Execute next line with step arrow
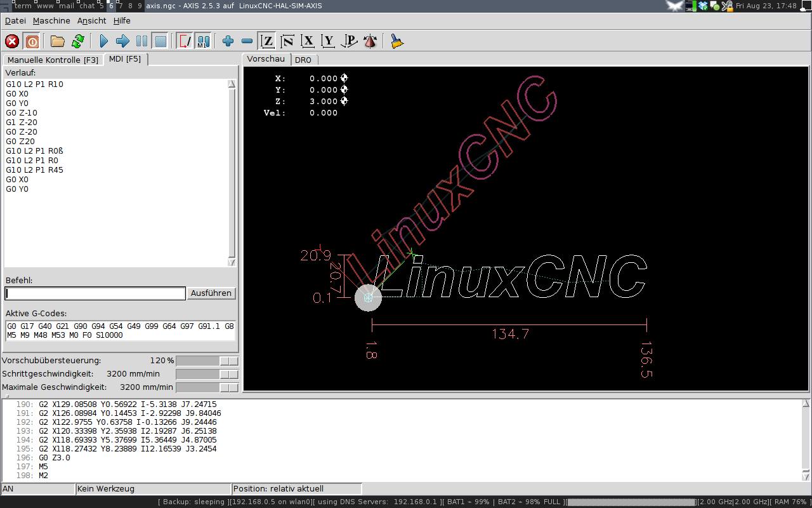Image resolution: width=812 pixels, height=508 pixels. (x=123, y=41)
